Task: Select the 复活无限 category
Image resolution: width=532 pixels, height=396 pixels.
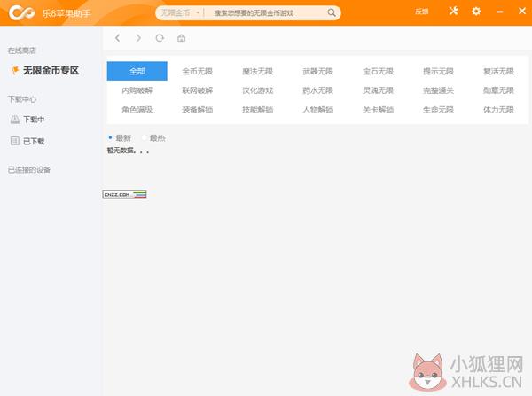Action: pyautogui.click(x=498, y=71)
